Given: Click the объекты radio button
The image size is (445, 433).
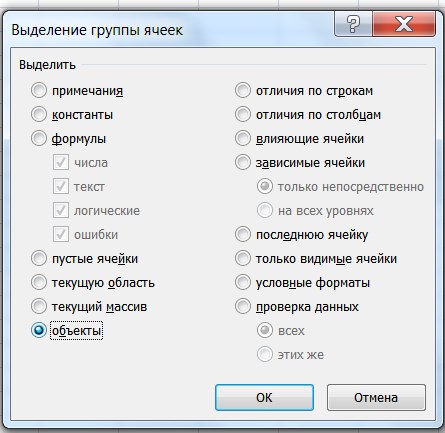Looking at the screenshot, I should pyautogui.click(x=39, y=330).
